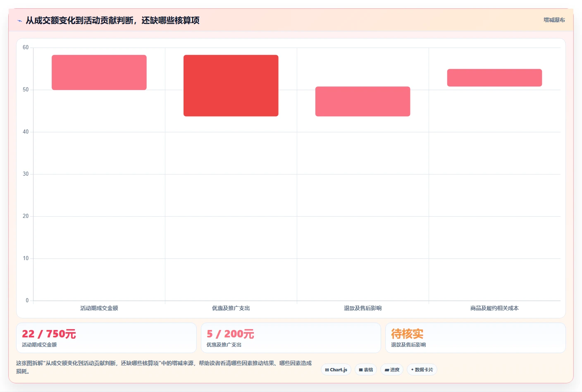Click the blue icon before the title
Viewport: 582px width, 392px height.
pos(19,21)
